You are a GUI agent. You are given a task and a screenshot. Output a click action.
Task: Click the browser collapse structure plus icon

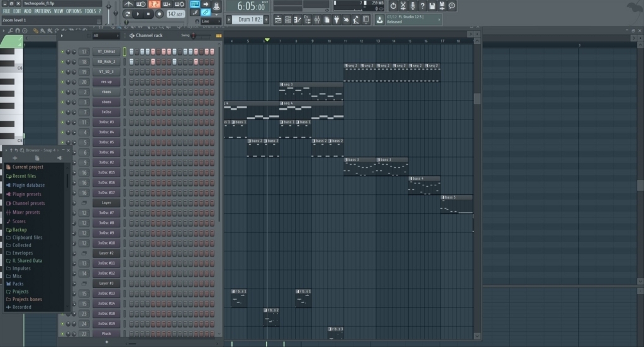tap(15, 158)
